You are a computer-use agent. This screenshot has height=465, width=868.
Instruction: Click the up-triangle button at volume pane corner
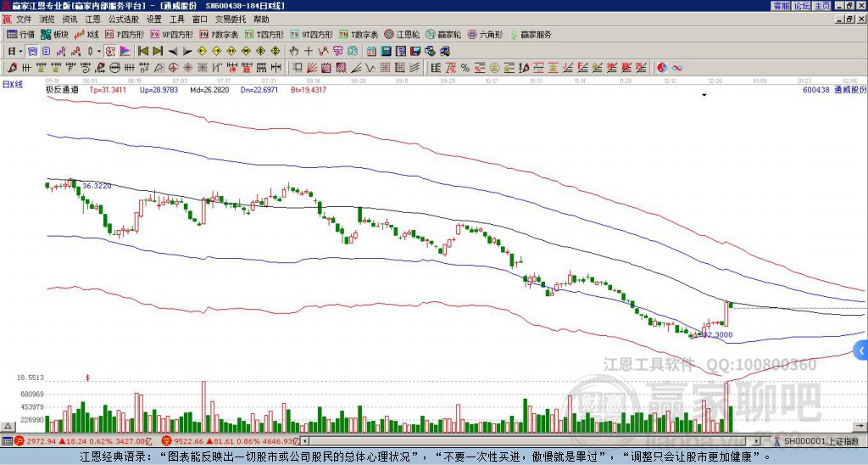click(x=7, y=426)
